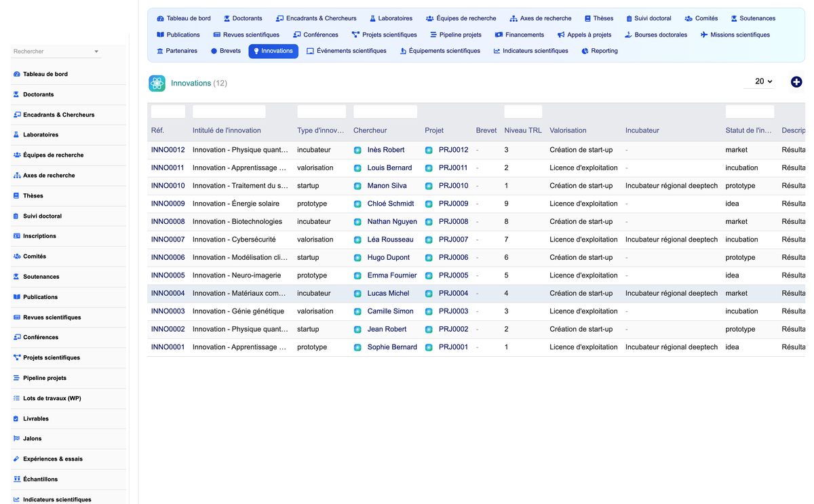814x504 pixels.
Task: Click Équipes de recherche icon in sidebar
Action: click(17, 155)
